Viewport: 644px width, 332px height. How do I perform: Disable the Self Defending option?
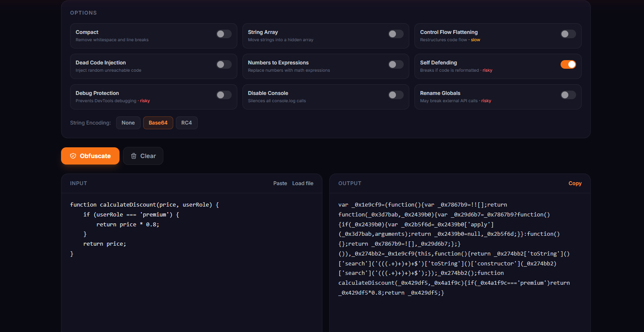[568, 64]
